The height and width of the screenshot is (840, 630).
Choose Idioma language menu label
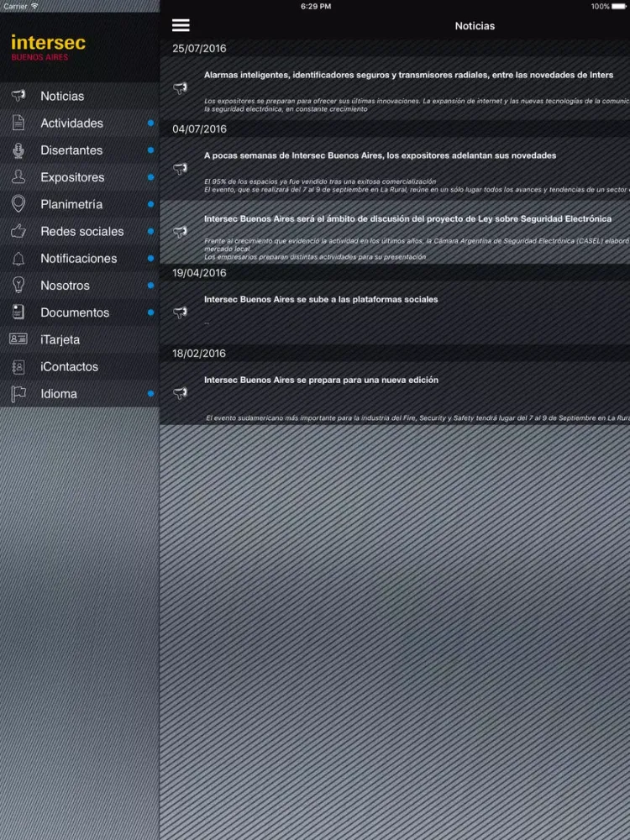pos(59,394)
